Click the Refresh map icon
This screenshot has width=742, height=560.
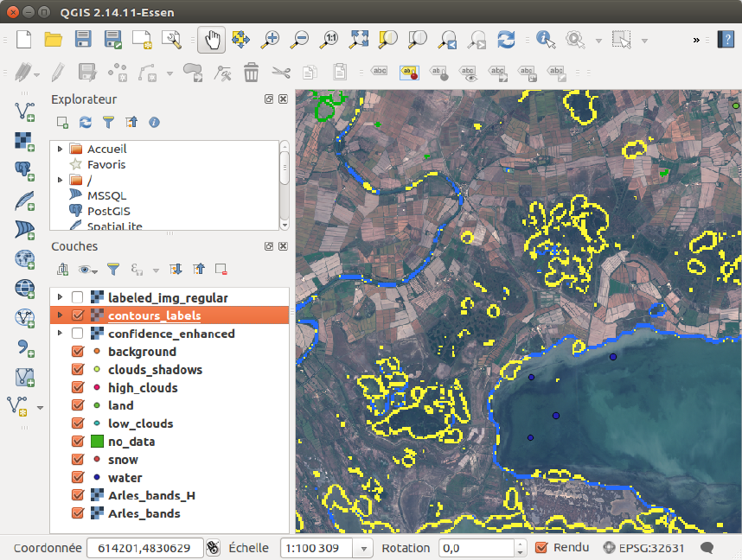tap(506, 39)
